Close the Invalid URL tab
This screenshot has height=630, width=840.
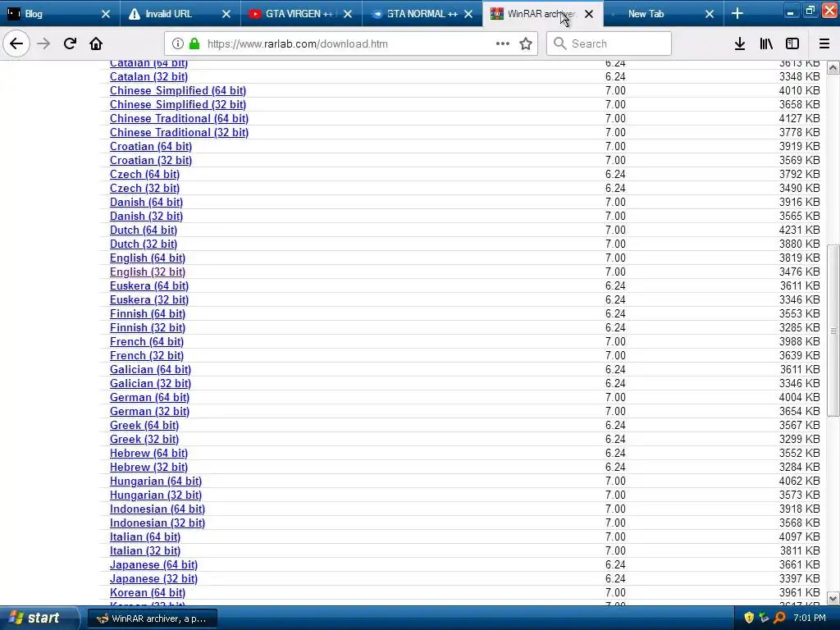pyautogui.click(x=226, y=14)
